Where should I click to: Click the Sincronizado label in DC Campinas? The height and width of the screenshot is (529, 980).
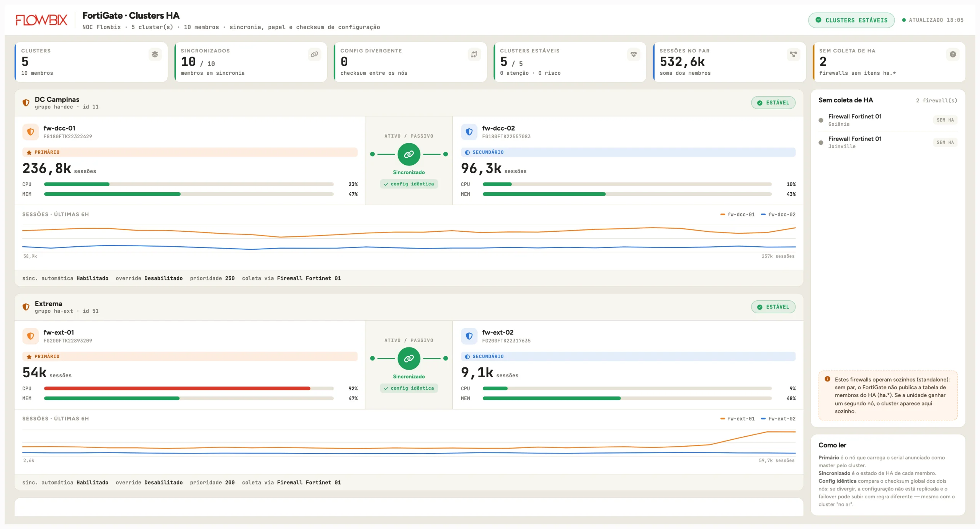point(409,172)
